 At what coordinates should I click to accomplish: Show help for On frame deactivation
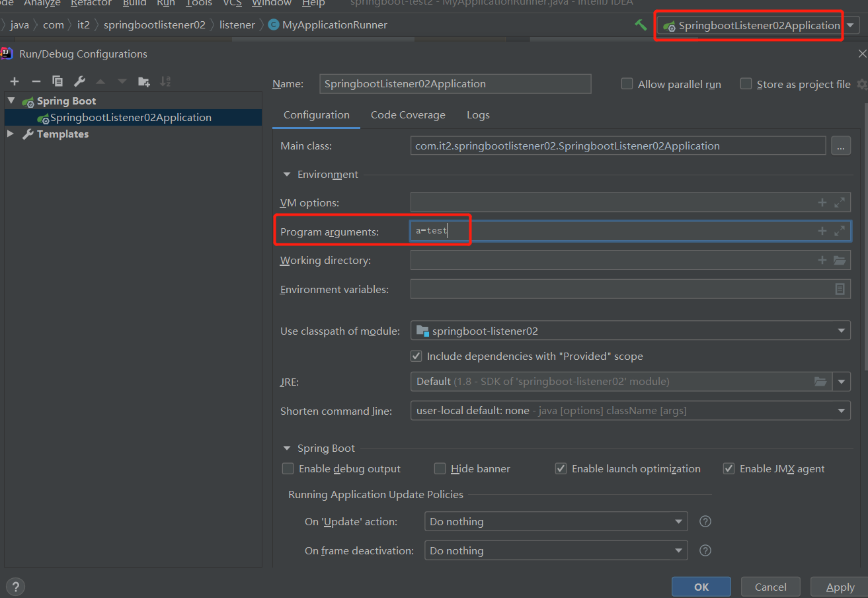(x=705, y=550)
